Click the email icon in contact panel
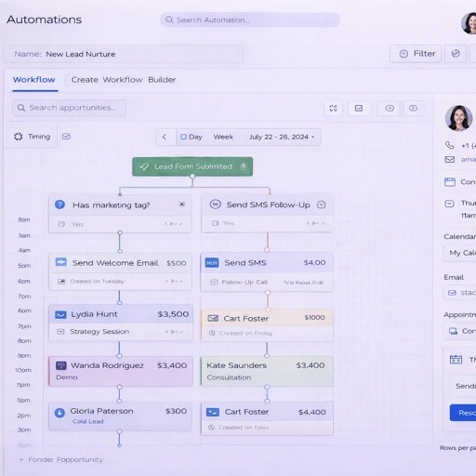 click(450, 159)
